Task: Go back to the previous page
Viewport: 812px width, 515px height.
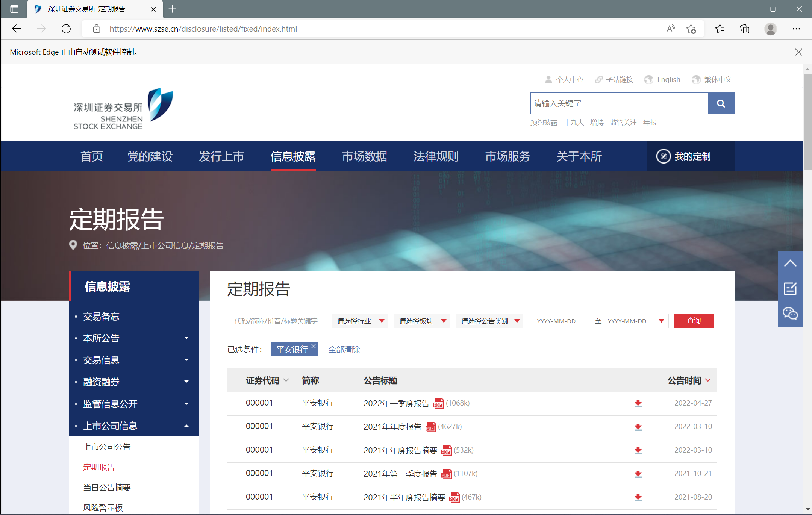Action: pos(17,29)
